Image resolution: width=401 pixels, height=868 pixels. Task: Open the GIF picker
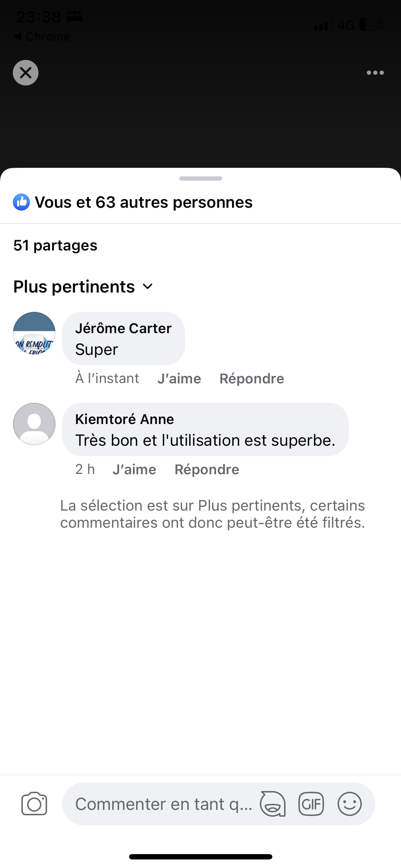tap(311, 804)
